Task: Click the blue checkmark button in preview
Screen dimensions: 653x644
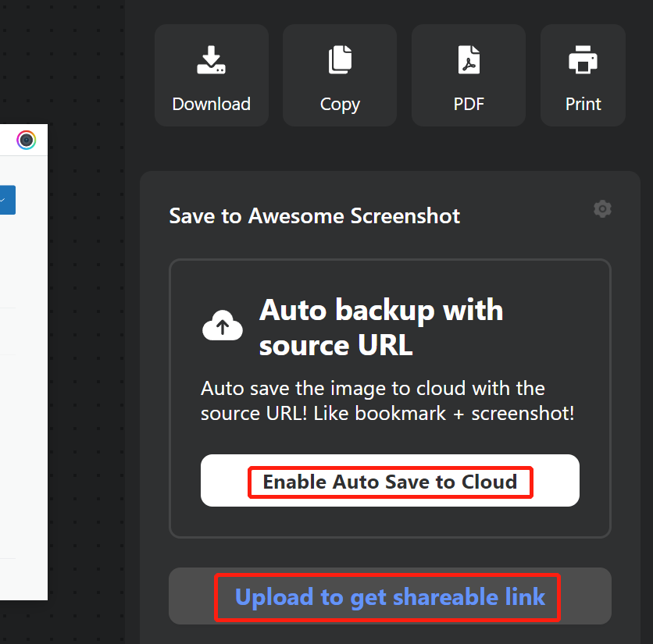Action: (x=8, y=200)
